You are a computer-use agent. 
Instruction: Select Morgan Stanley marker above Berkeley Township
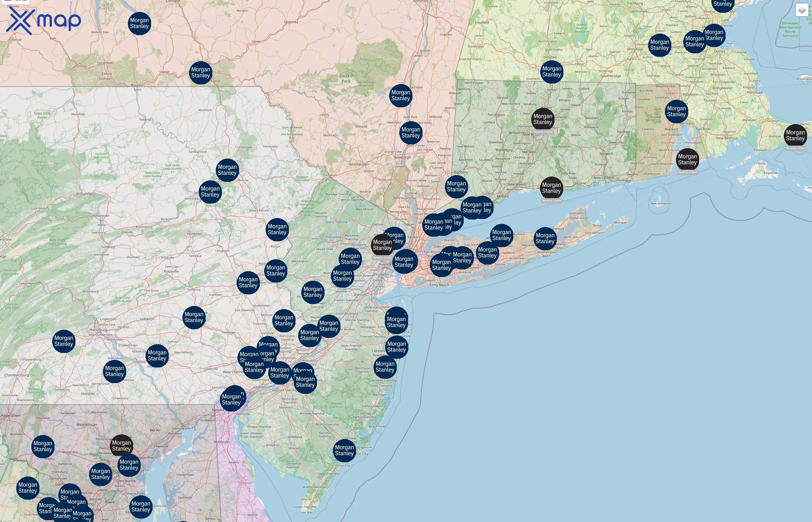tap(385, 367)
